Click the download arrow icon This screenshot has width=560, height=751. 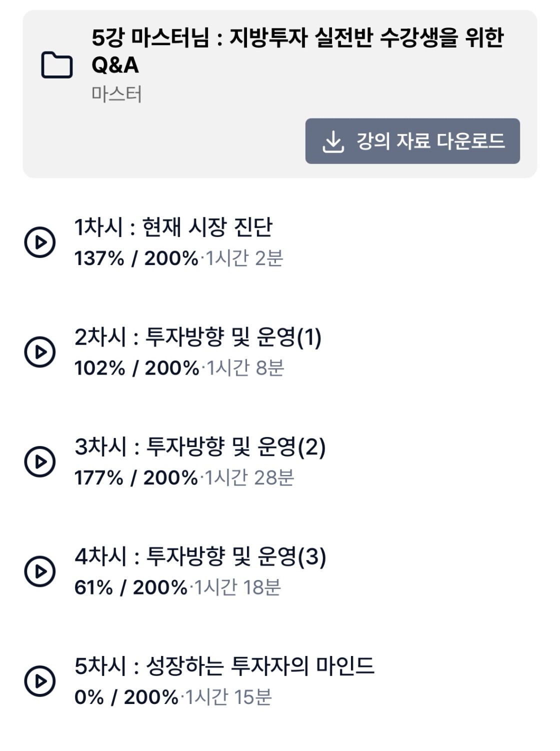coord(333,141)
